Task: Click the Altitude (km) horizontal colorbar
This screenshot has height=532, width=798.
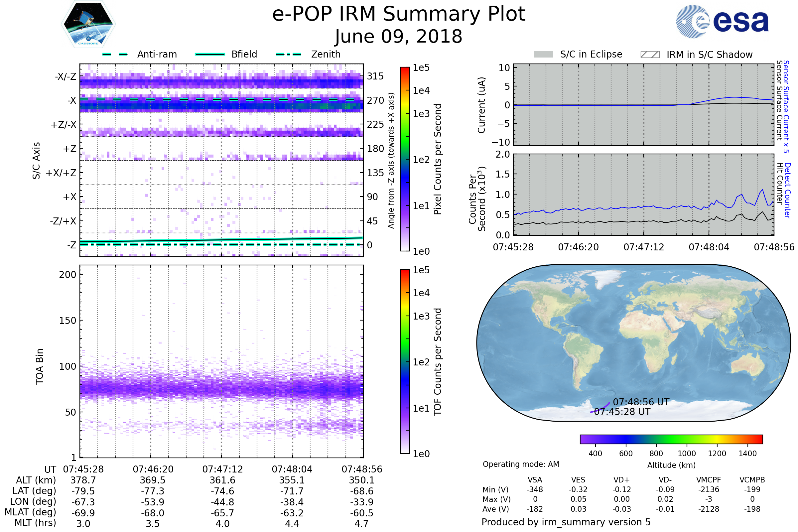Action: [671, 439]
